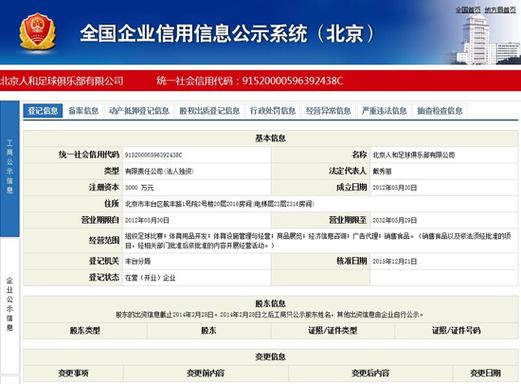Click the 股东信息 section header
This screenshot has width=521, height=384.
tap(270, 303)
